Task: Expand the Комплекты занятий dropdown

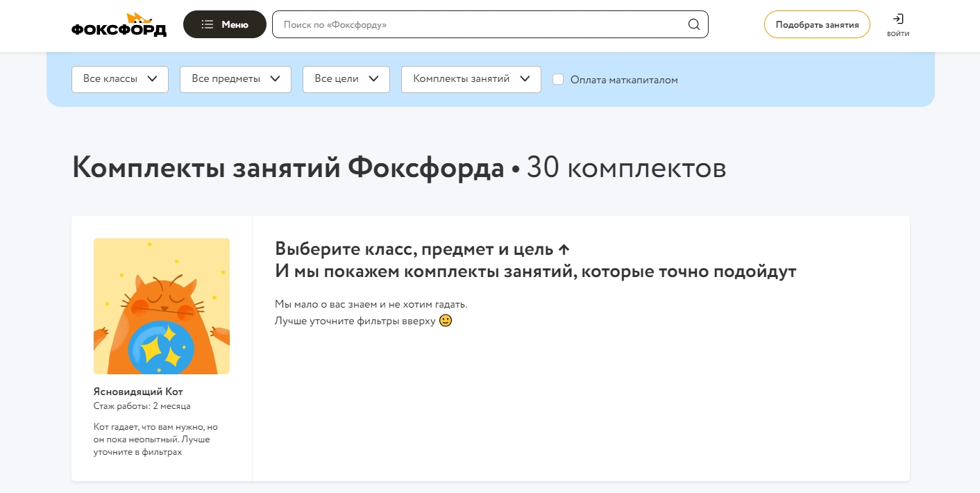Action: coord(471,79)
